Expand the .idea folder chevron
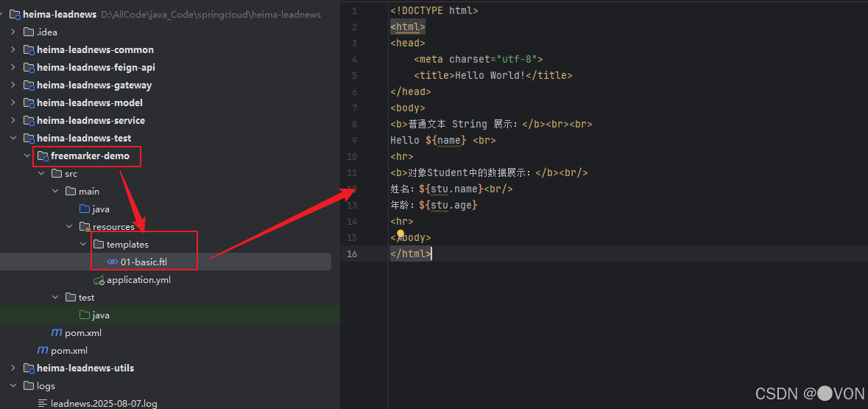The image size is (868, 409). point(13,32)
